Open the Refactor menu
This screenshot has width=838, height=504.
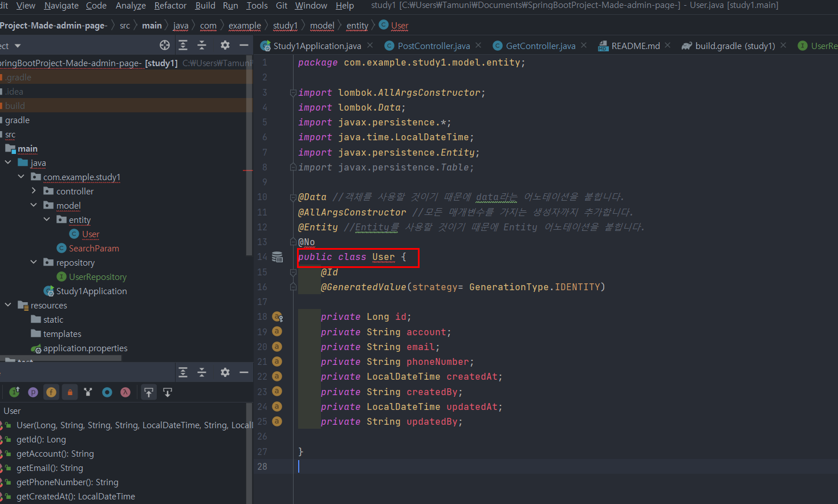pyautogui.click(x=170, y=6)
